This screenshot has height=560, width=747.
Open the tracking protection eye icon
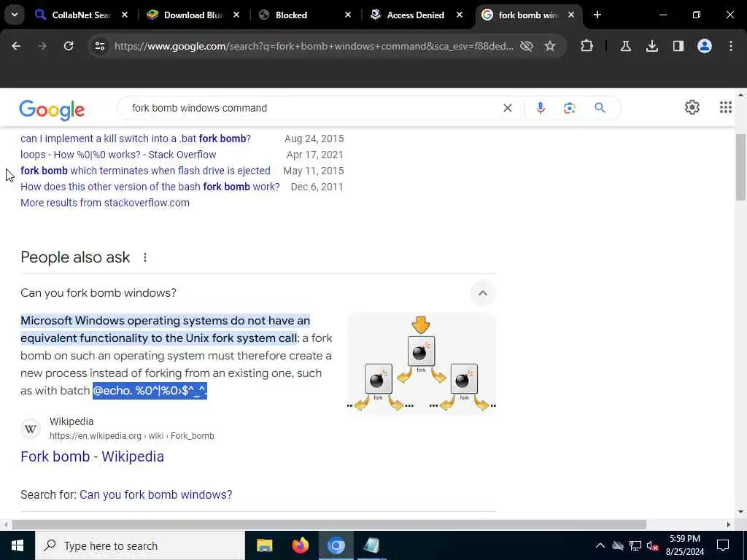point(527,46)
